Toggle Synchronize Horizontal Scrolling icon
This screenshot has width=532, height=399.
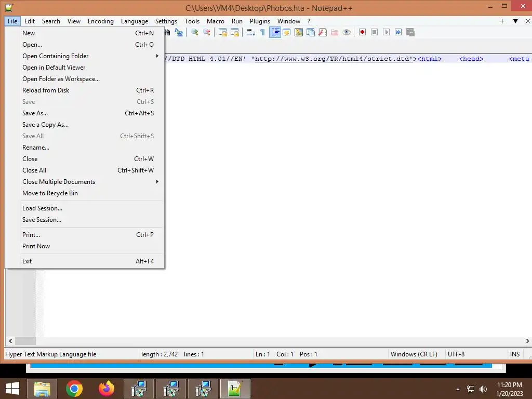(x=235, y=32)
